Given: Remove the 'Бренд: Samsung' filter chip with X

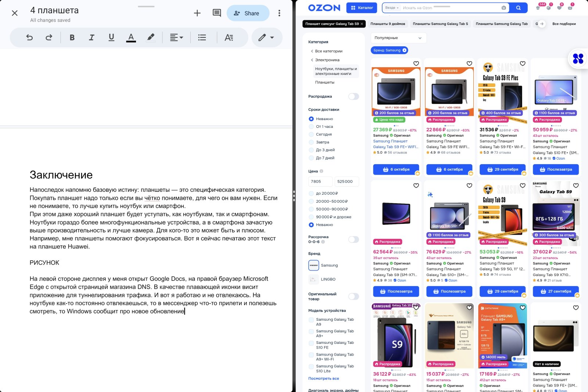Looking at the screenshot, I should coord(404,50).
